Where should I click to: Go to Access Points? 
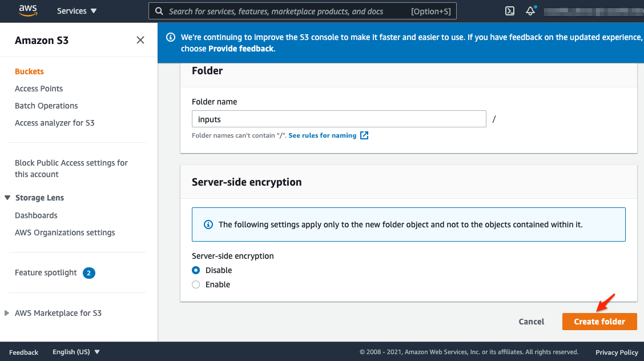pyautogui.click(x=39, y=89)
